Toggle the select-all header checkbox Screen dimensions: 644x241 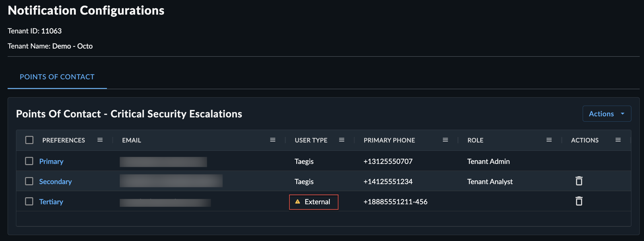(29, 140)
